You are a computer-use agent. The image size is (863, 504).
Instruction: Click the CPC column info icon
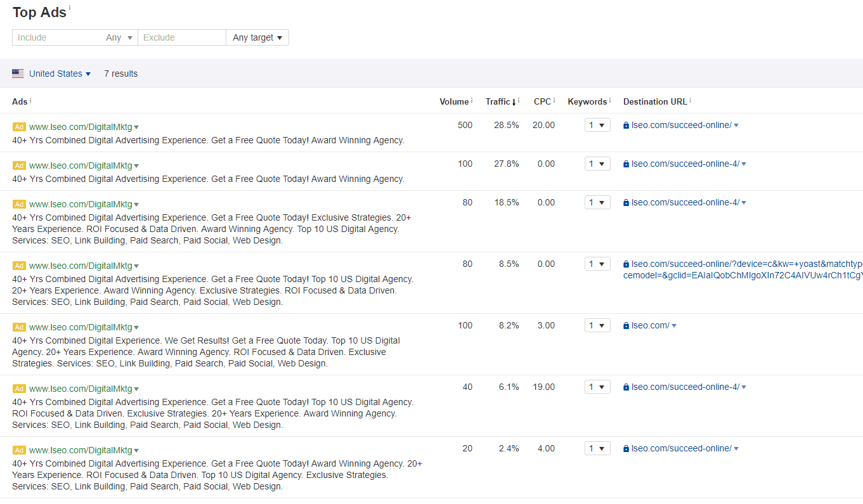point(553,99)
